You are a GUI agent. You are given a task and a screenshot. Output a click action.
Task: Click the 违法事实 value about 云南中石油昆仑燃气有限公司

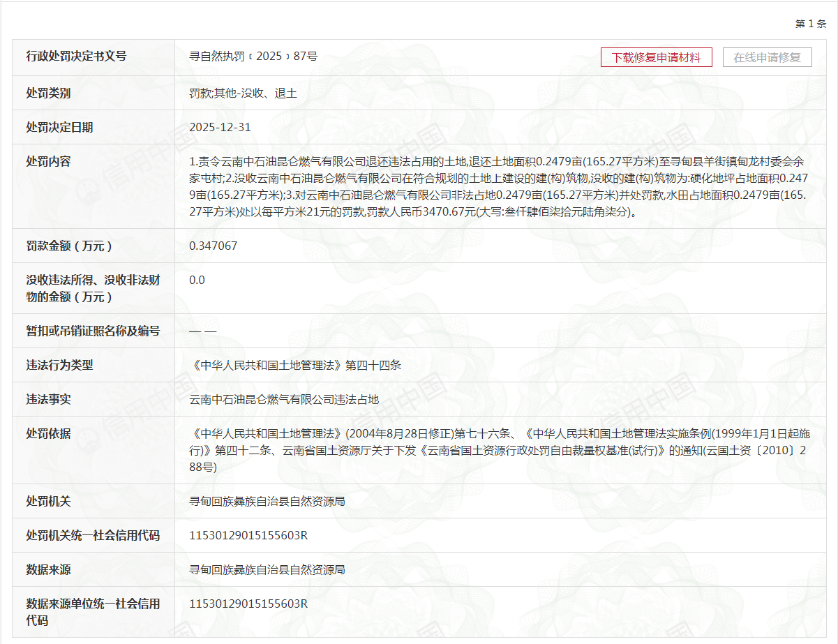(284, 399)
